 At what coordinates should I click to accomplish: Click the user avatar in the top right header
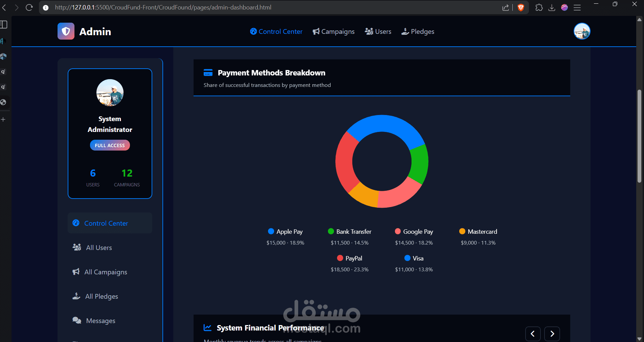pyautogui.click(x=582, y=31)
